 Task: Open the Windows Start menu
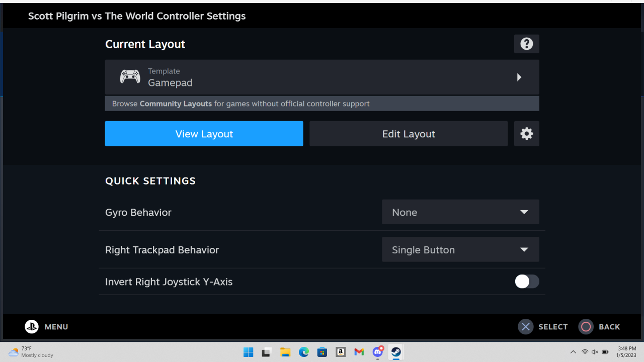(249, 352)
